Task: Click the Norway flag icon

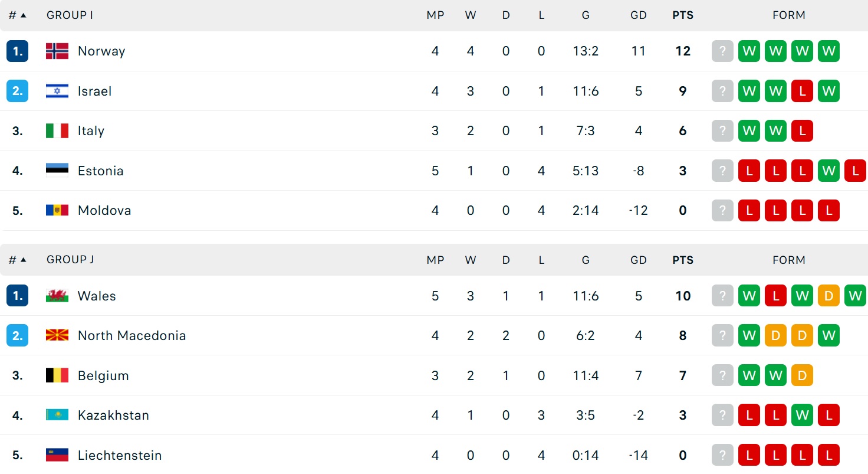Action: click(x=57, y=51)
